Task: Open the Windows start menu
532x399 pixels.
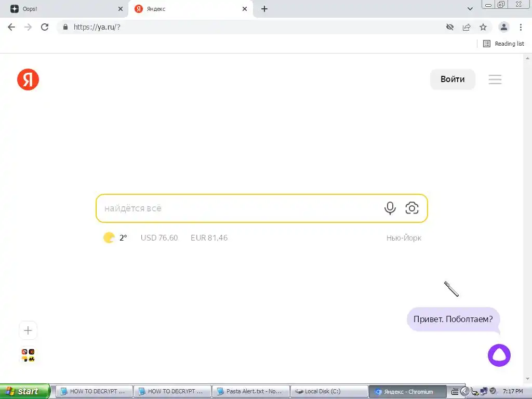Action: coord(25,391)
